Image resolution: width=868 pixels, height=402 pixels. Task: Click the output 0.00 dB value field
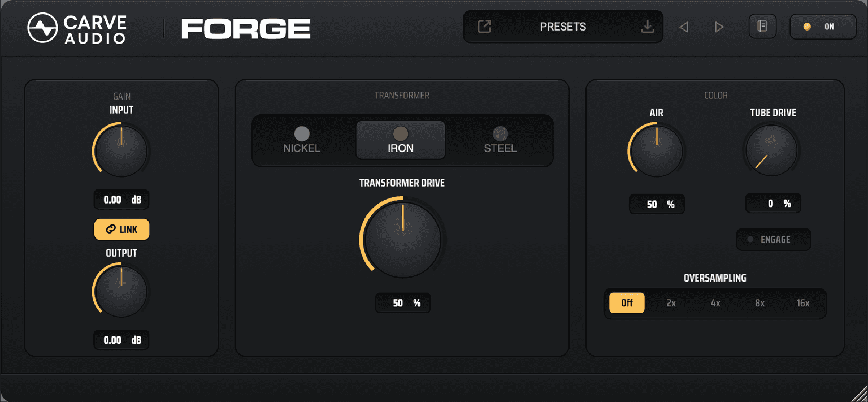pos(121,340)
